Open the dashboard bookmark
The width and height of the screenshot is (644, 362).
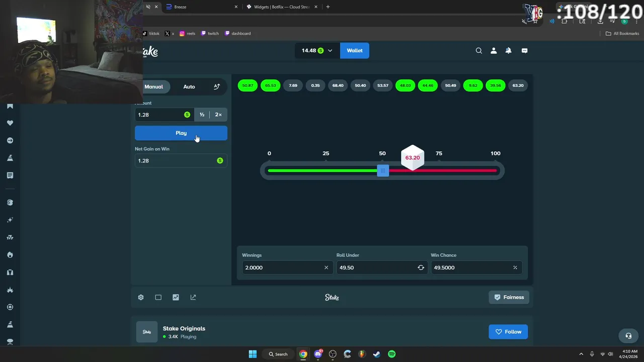(x=237, y=34)
